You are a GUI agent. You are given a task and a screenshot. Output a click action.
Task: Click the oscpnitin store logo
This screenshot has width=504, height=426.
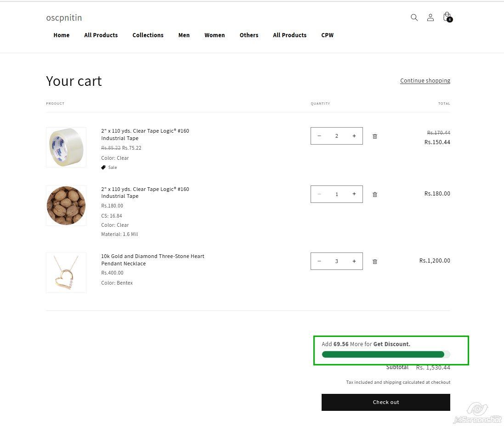pos(64,18)
